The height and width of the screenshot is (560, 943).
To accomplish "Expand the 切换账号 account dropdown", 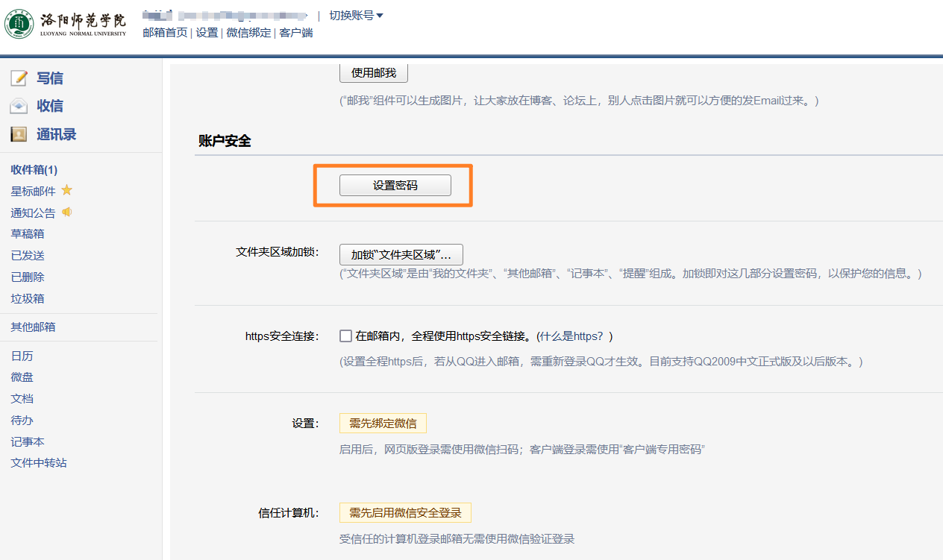I will click(356, 16).
